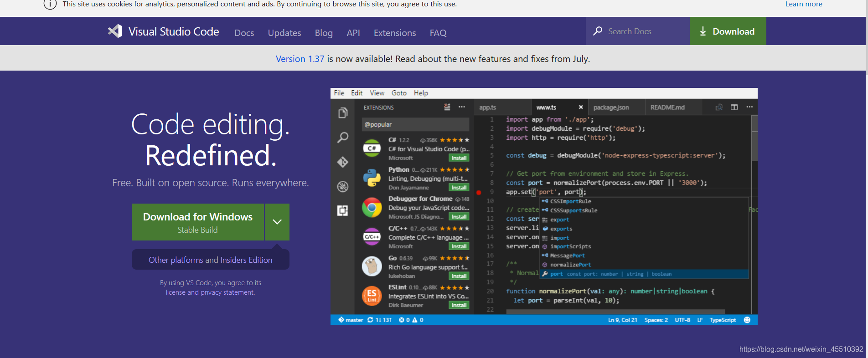Click the editor more actions ellipsis icon
Viewport: 868px width, 358px height.
point(749,107)
